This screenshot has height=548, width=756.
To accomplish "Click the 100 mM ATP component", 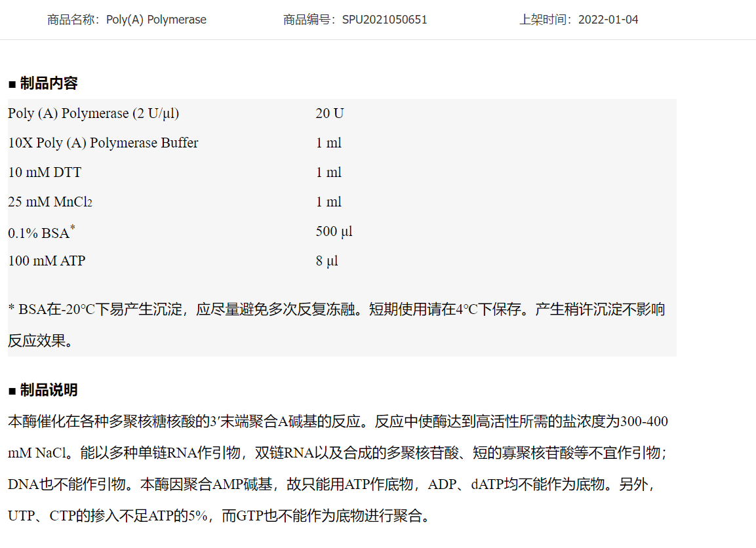I will pos(47,261).
